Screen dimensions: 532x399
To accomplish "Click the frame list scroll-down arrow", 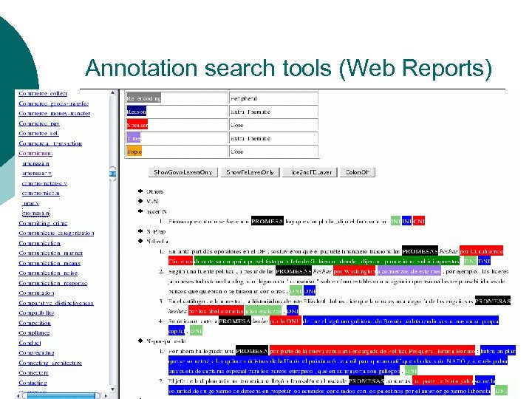I will [112, 389].
